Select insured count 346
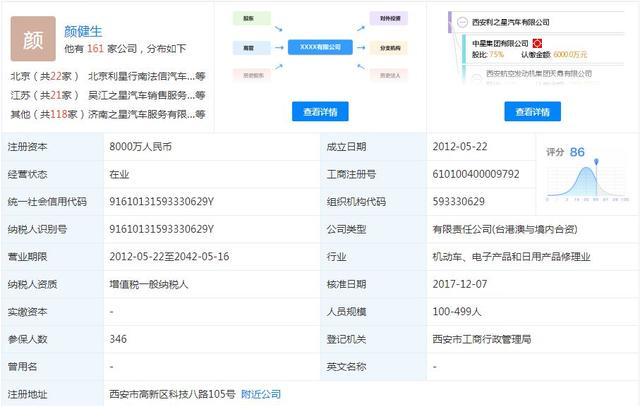640x406 pixels. click(x=118, y=339)
